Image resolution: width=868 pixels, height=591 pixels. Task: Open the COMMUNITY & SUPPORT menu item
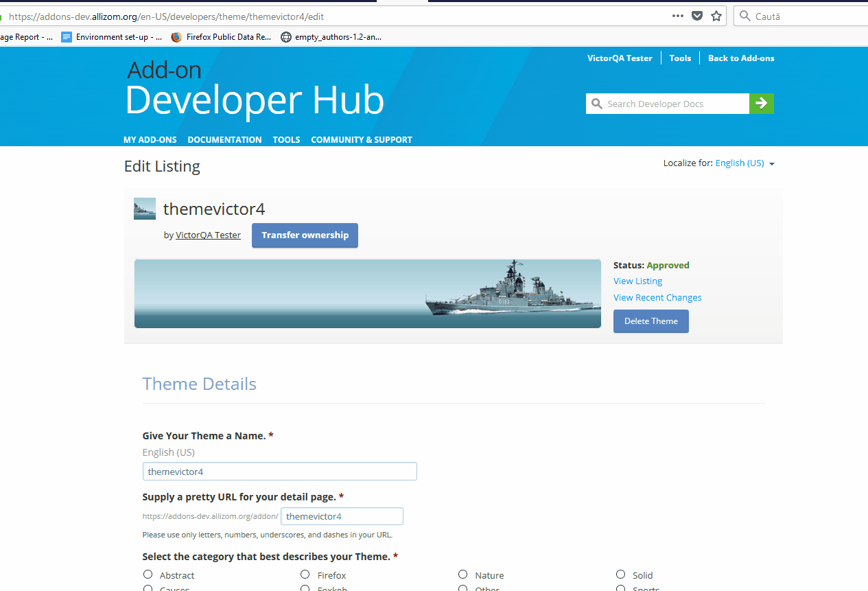pyautogui.click(x=362, y=139)
